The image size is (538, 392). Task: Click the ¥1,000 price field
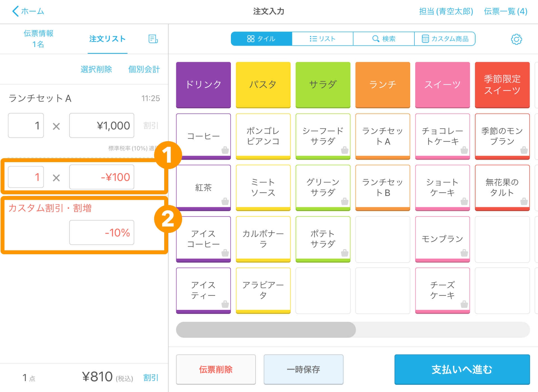(x=102, y=125)
